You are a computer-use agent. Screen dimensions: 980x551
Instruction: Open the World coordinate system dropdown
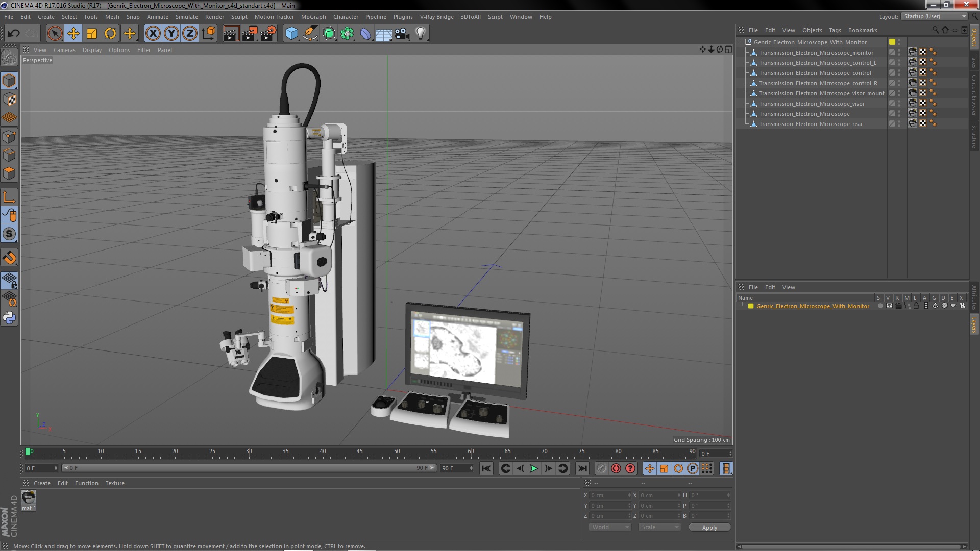click(610, 527)
